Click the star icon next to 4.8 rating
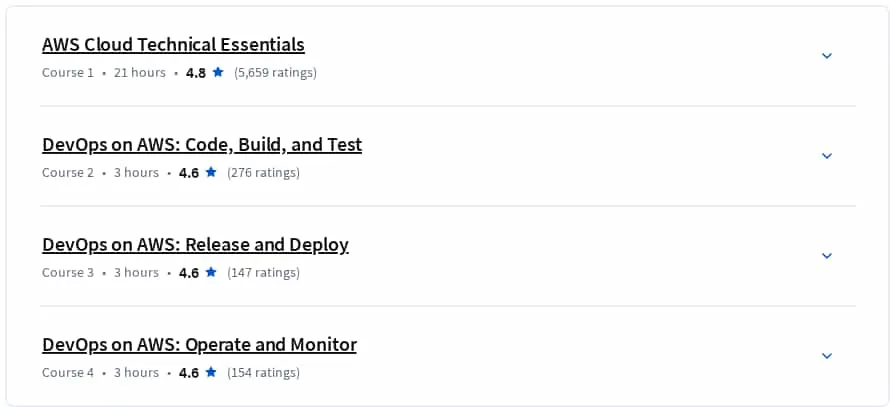This screenshot has width=890, height=407. tap(218, 72)
